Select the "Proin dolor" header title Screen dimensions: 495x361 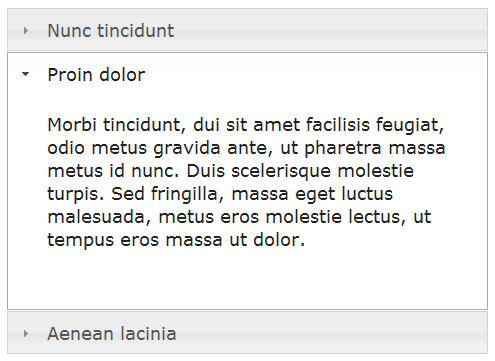[x=96, y=74]
